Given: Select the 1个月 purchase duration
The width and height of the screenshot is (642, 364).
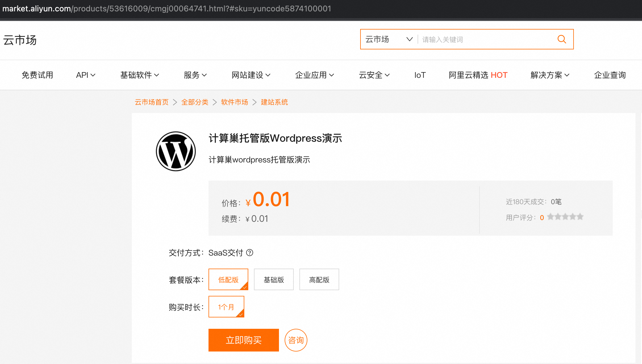Looking at the screenshot, I should pyautogui.click(x=226, y=307).
